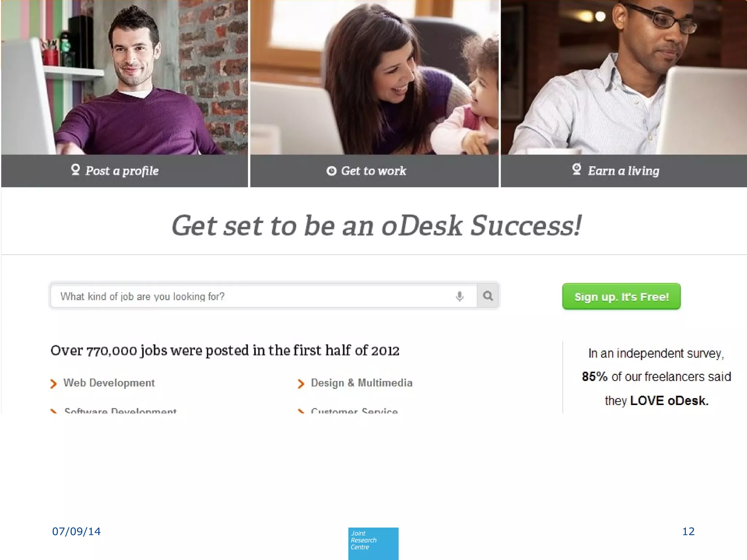Viewport: 747px width, 560px height.
Task: Open the Software Development category link
Action: pos(120,410)
